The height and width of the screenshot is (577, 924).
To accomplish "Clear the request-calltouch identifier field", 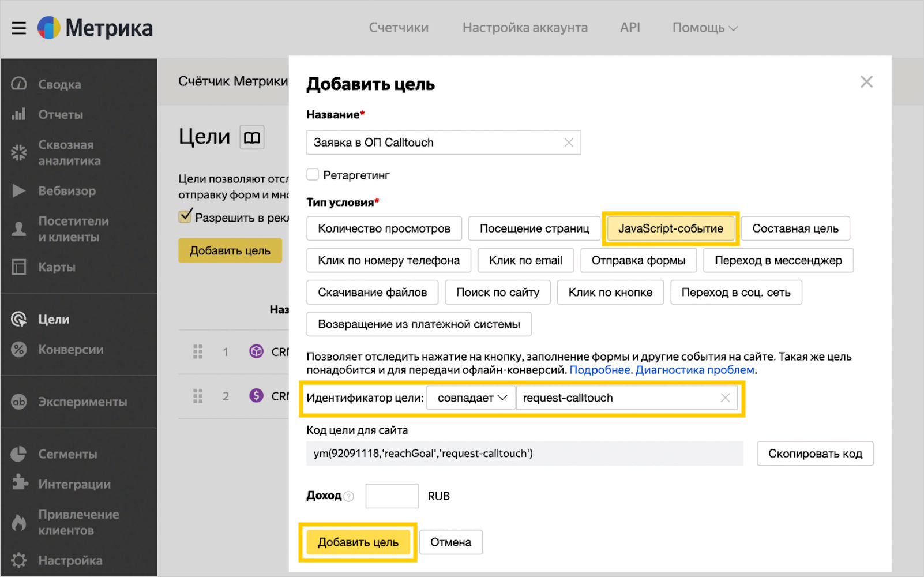I will point(725,398).
